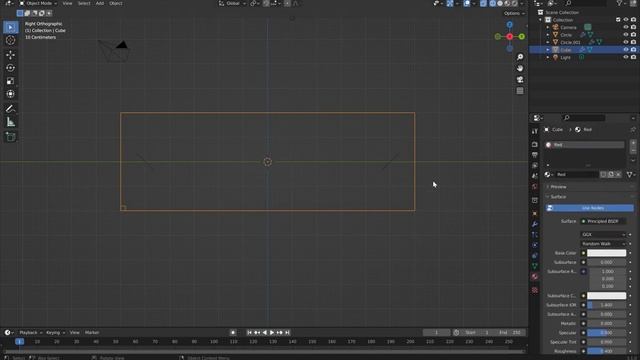Click the Base Color swatch
The image size is (640, 360).
coord(607,253)
